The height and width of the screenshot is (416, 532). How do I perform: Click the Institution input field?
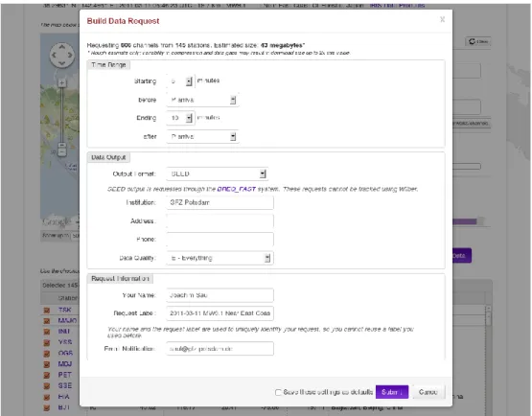[220, 202]
